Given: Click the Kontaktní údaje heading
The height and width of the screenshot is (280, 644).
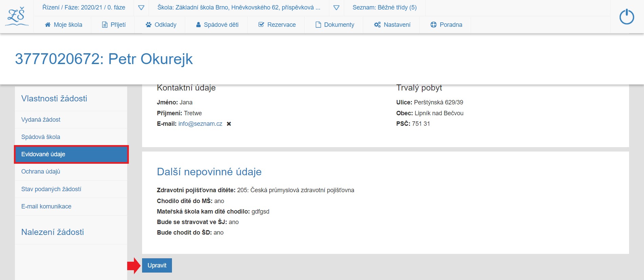Looking at the screenshot, I should (186, 88).
